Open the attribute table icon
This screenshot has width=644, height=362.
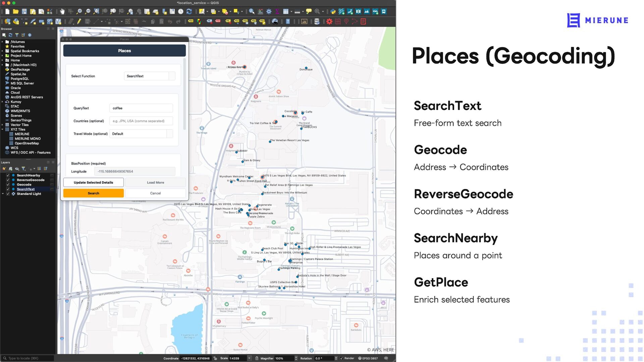click(286, 11)
